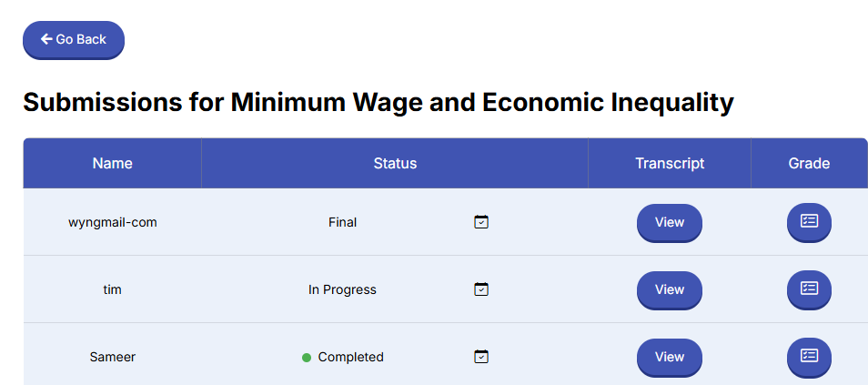The height and width of the screenshot is (385, 868).
Task: Click the Name column header
Action: tap(113, 164)
